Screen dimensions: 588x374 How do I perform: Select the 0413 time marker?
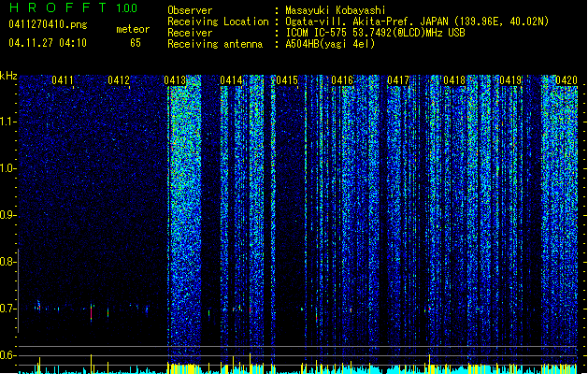click(x=175, y=80)
